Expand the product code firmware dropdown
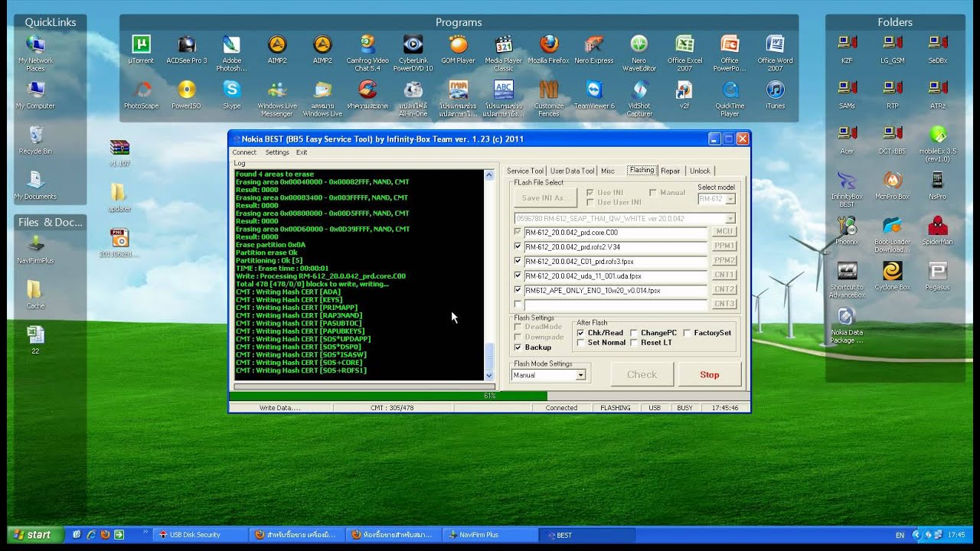980x551 pixels. 730,219
